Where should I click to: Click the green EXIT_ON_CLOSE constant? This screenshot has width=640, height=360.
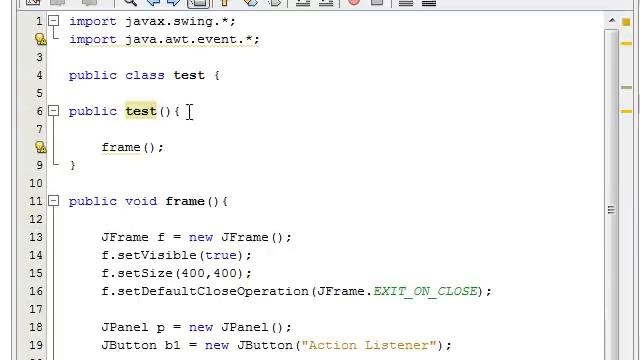425,291
